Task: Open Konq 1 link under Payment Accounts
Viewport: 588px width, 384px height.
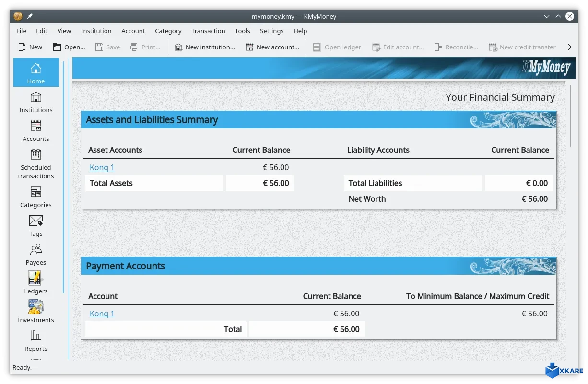Action: coord(102,314)
